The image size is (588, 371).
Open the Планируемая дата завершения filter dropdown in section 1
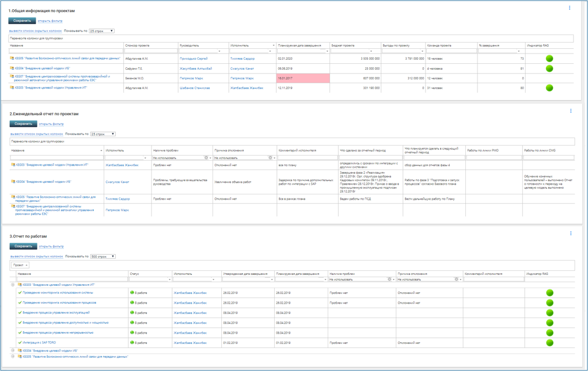327,51
